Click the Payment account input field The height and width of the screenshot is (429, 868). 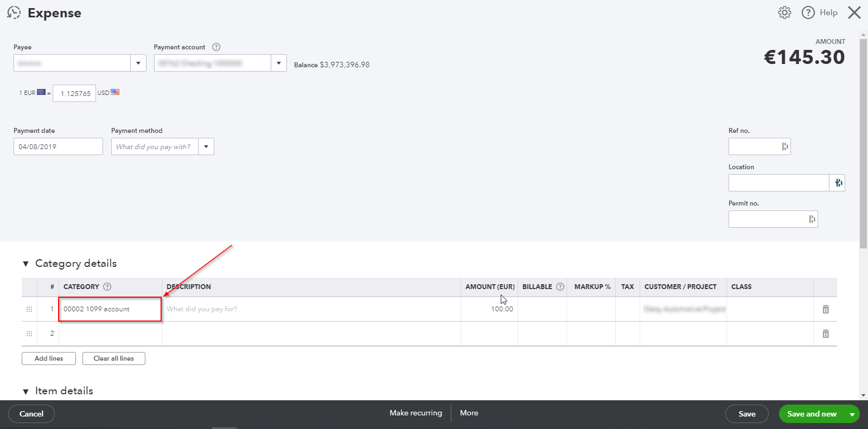tap(213, 63)
